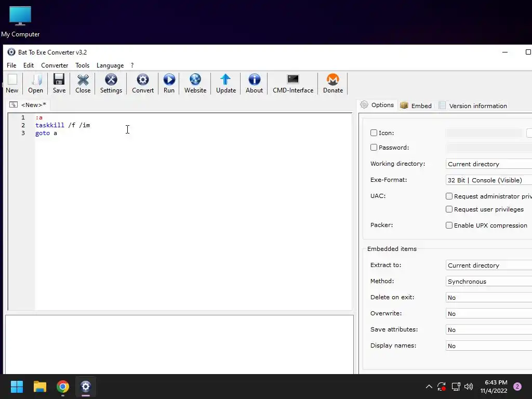Click the taskbar clock 6:43 PM
Image resolution: width=532 pixels, height=399 pixels.
coord(494,387)
